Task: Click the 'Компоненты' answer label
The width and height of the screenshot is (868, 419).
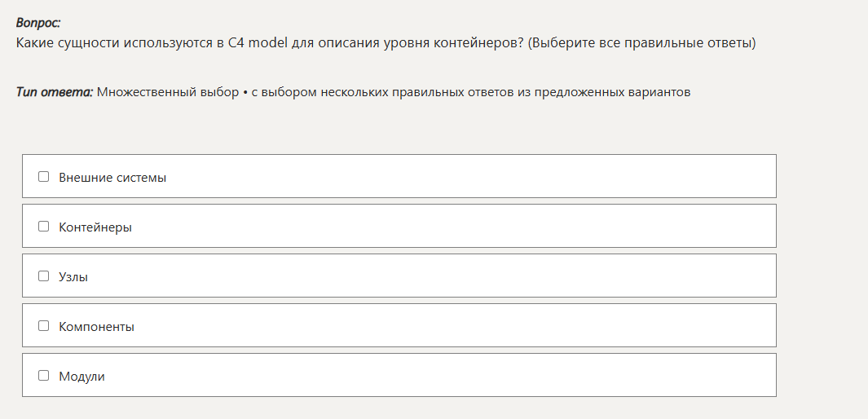Action: tap(96, 326)
